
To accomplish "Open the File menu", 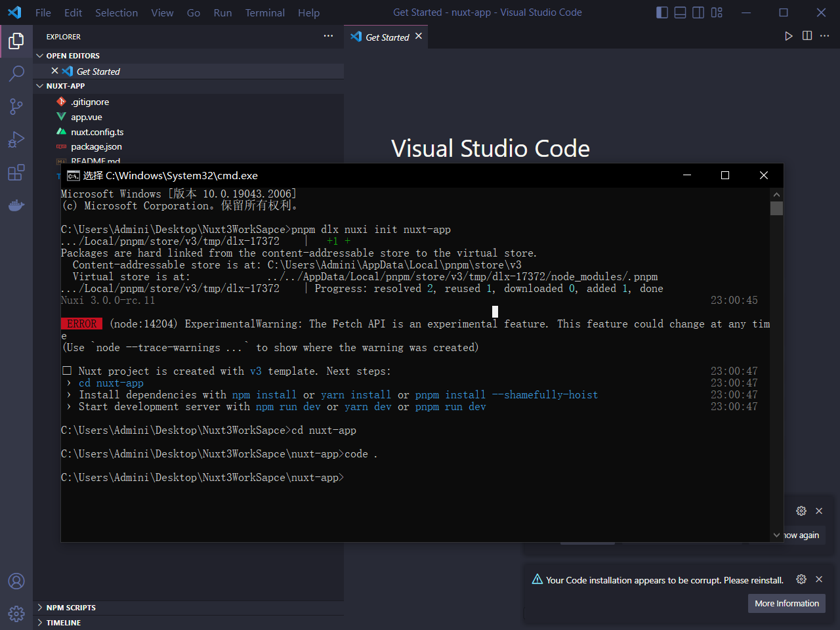I will (x=43, y=12).
